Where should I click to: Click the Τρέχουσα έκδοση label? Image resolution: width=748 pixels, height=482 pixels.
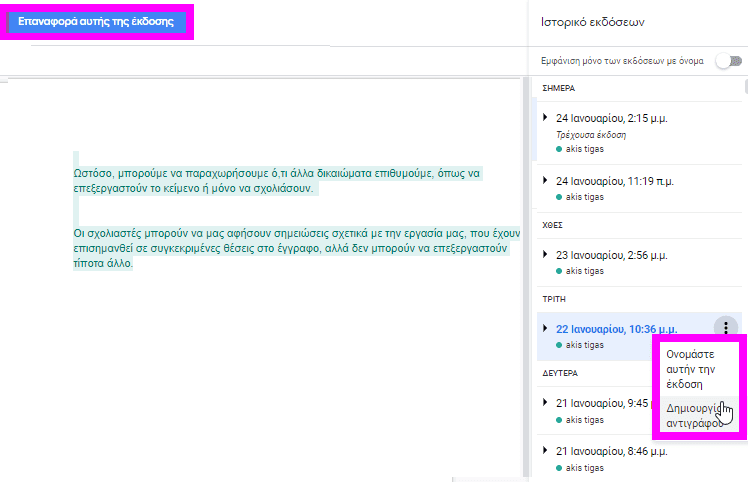click(591, 135)
